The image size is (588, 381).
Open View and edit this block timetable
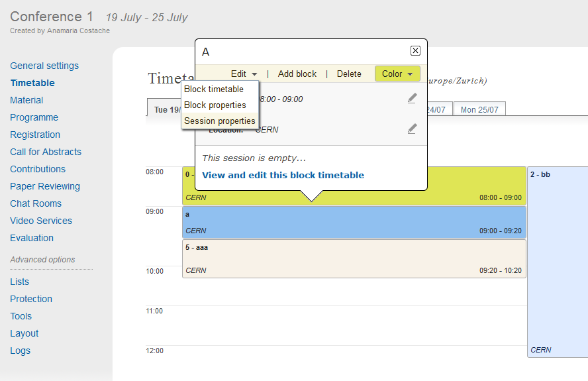point(283,176)
